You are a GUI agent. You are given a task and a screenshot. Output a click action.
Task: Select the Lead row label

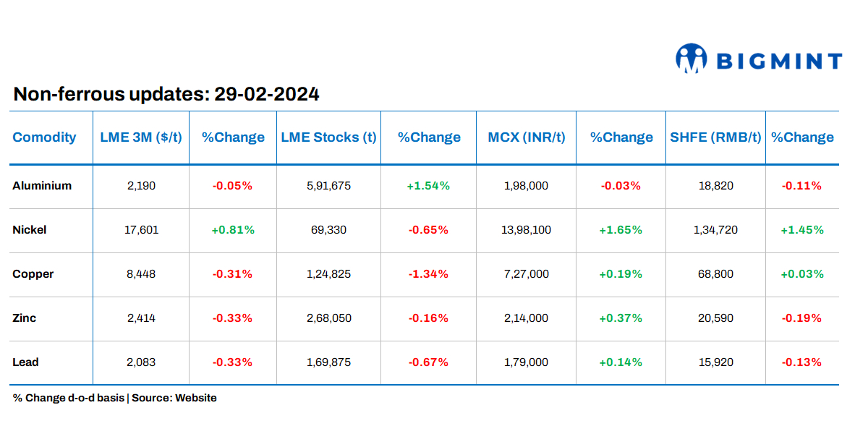pos(26,362)
